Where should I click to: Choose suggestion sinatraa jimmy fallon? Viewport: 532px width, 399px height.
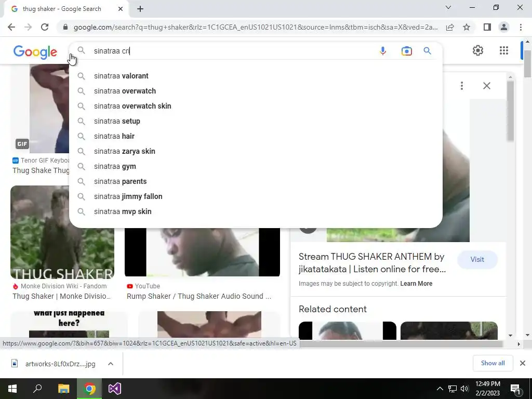[x=256, y=196]
